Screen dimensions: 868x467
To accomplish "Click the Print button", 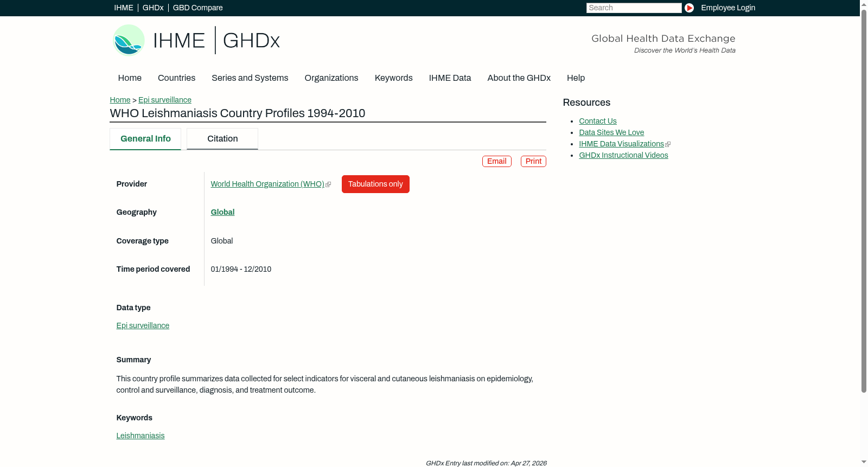I will pyautogui.click(x=533, y=162).
